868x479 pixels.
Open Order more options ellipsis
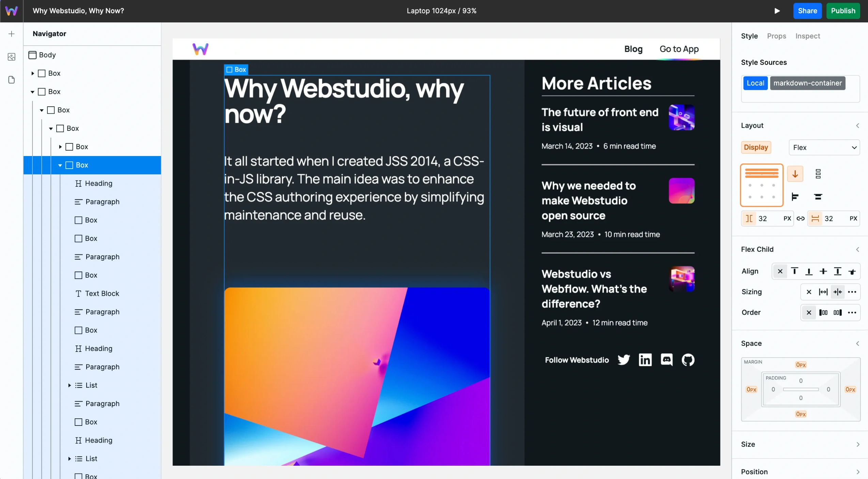click(852, 313)
